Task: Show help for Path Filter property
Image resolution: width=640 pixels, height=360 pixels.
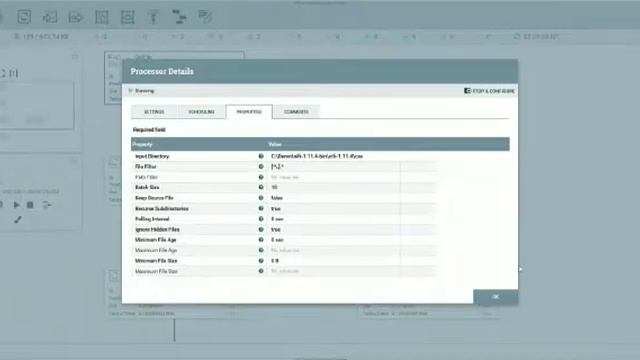Action: pyautogui.click(x=261, y=177)
